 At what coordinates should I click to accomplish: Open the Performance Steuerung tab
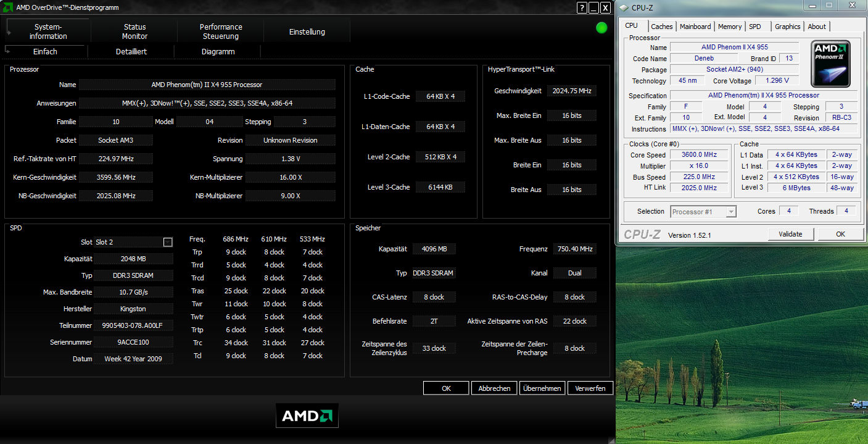click(221, 31)
